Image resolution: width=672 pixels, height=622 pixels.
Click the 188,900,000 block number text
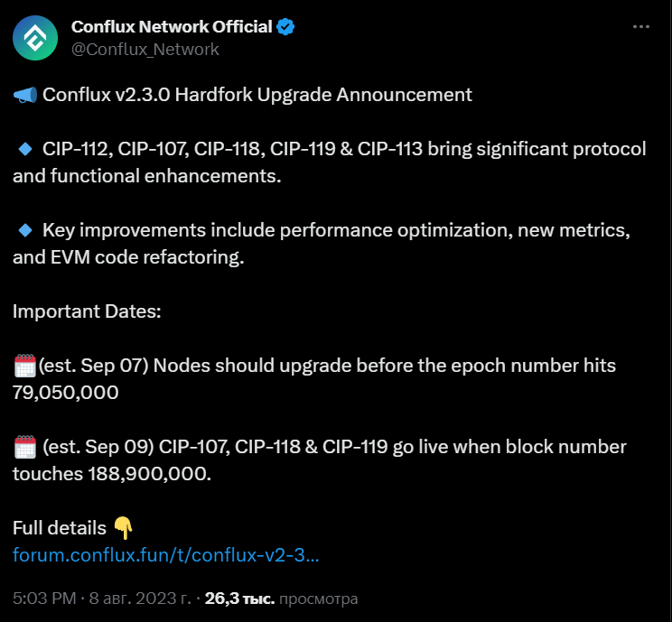tap(149, 474)
